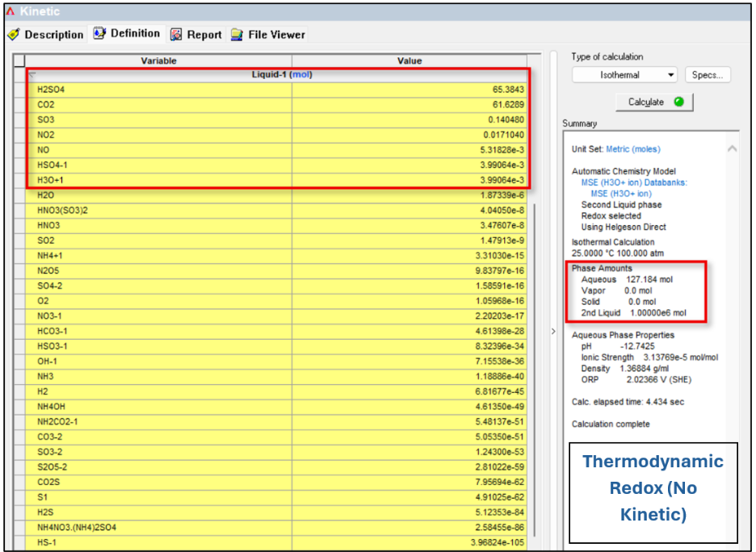
Task: Click the table select-all corner cell
Action: (x=19, y=61)
